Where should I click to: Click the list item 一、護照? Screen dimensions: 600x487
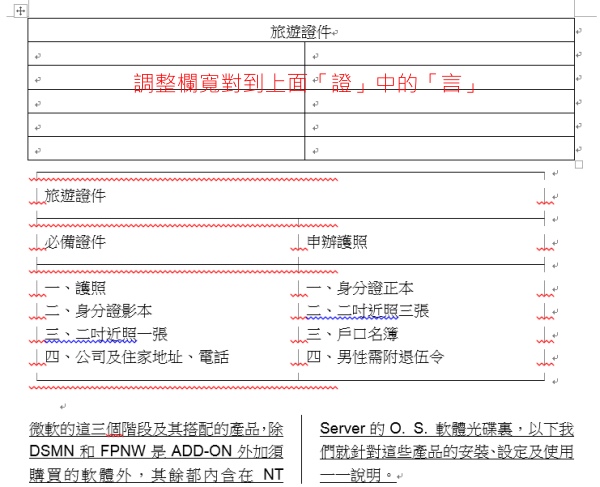(x=75, y=288)
